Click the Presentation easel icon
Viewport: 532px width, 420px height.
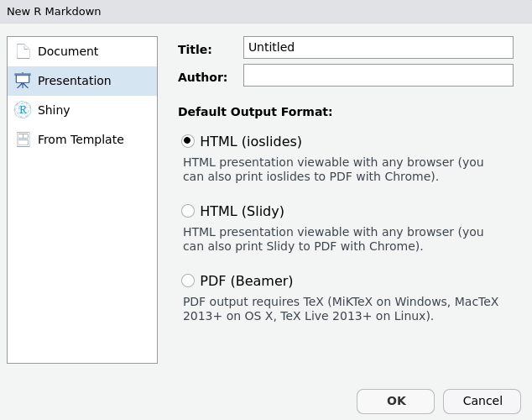(x=23, y=81)
